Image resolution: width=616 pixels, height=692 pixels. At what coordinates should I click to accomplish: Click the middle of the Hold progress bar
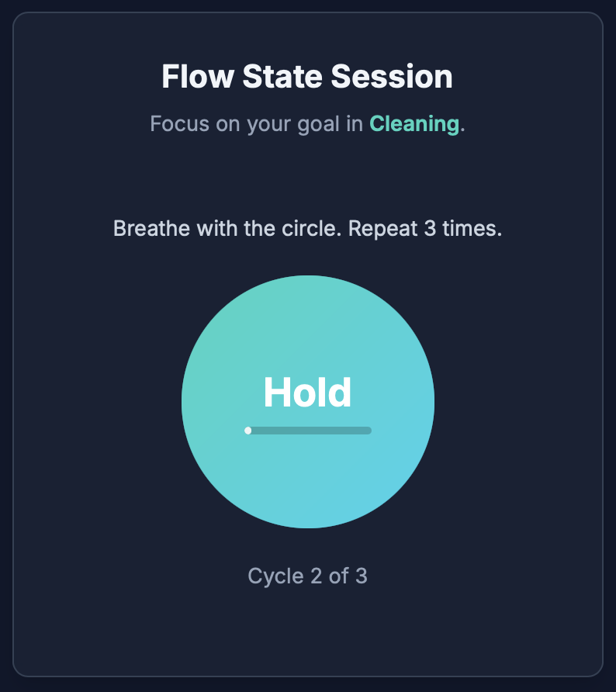308,431
